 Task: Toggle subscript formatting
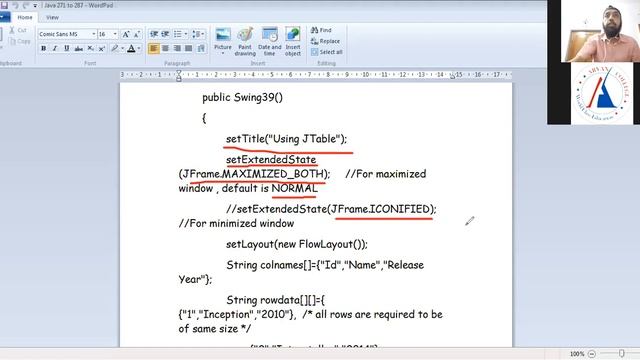pos(90,49)
